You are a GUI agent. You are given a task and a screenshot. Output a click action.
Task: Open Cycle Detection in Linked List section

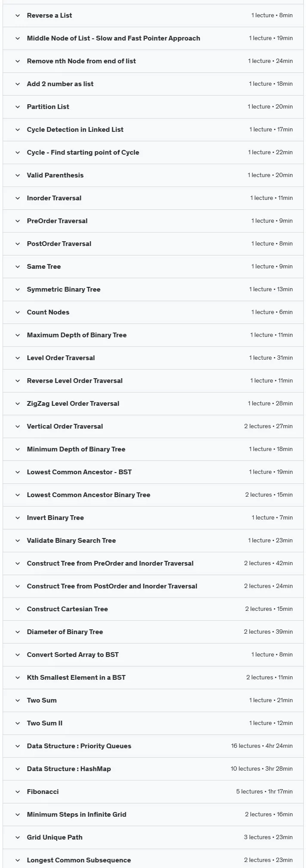[153, 130]
